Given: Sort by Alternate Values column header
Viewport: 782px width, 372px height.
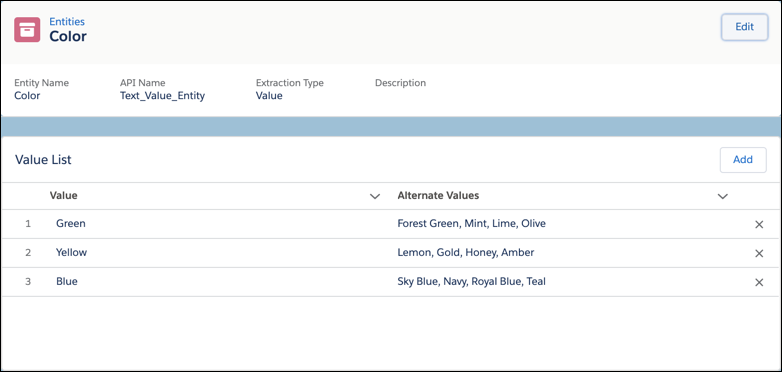Looking at the screenshot, I should point(438,195).
